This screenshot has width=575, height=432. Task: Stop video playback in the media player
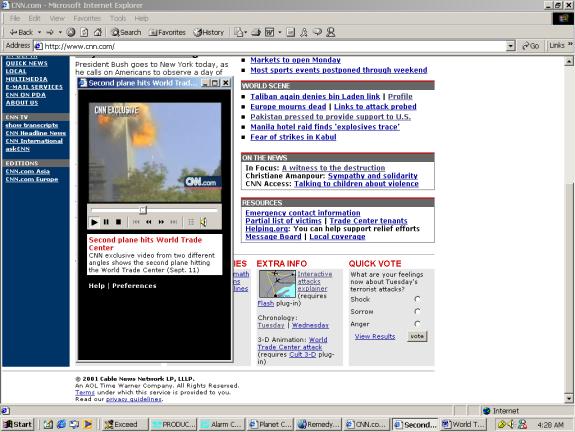click(x=118, y=222)
